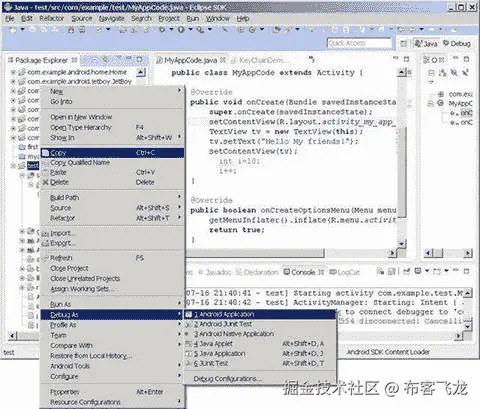This screenshot has height=409, width=480.
Task: Open Properties from the context menu
Action: pos(112,392)
